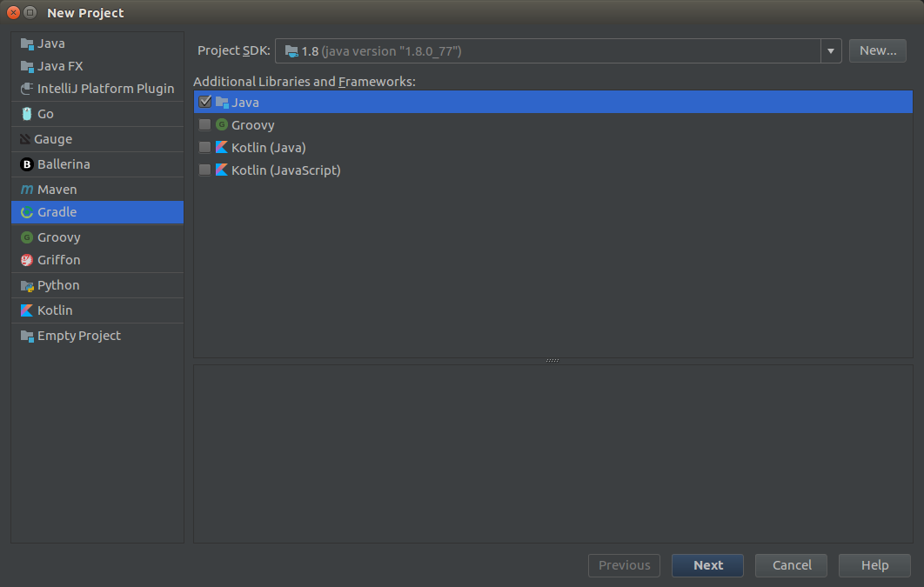
Task: Select the Griffon label in sidebar
Action: coord(59,260)
